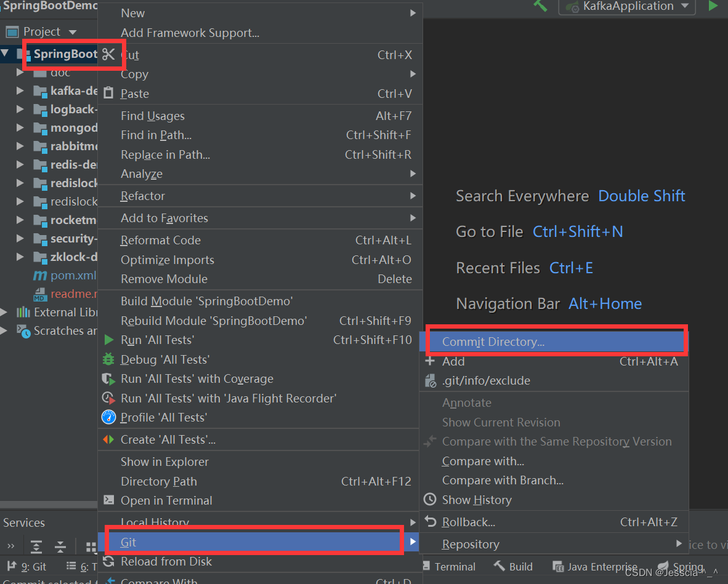The height and width of the screenshot is (584, 728).
Task: Choose Add Framework Support...
Action: (260, 33)
